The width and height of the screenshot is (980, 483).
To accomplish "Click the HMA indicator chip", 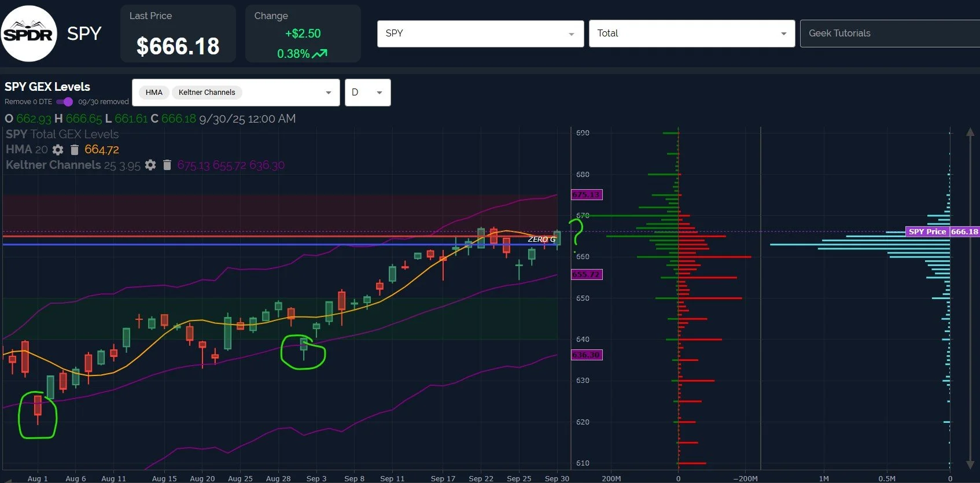I will [x=154, y=93].
